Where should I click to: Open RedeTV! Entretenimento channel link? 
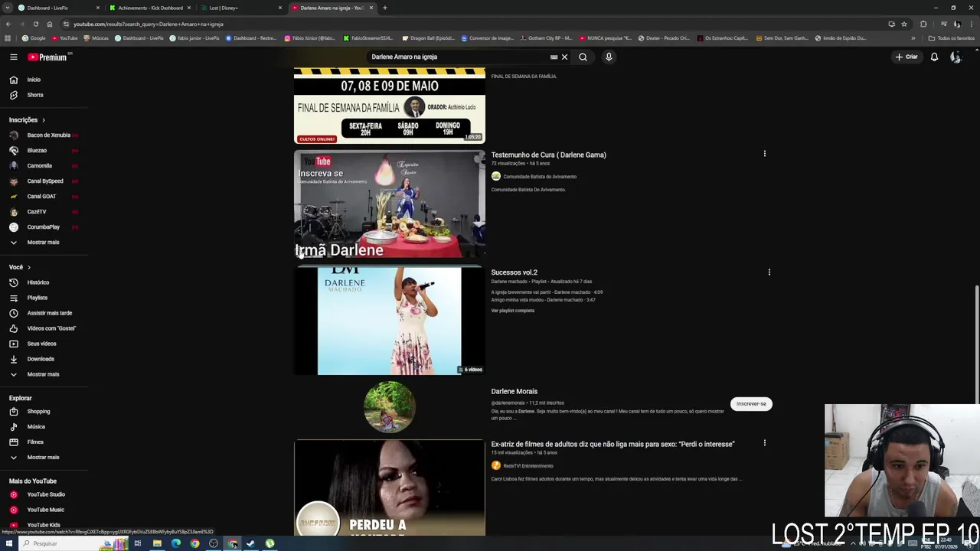point(528,466)
